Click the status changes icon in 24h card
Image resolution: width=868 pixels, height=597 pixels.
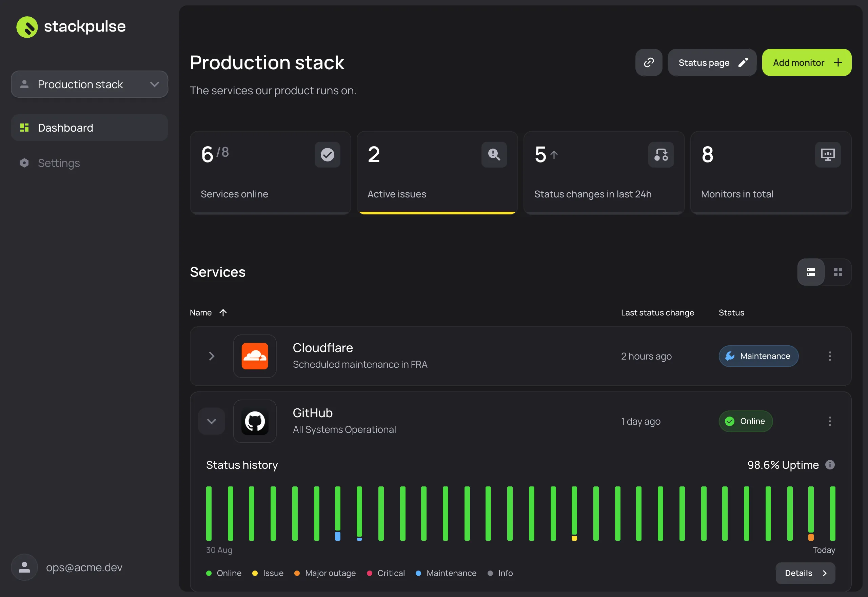660,154
